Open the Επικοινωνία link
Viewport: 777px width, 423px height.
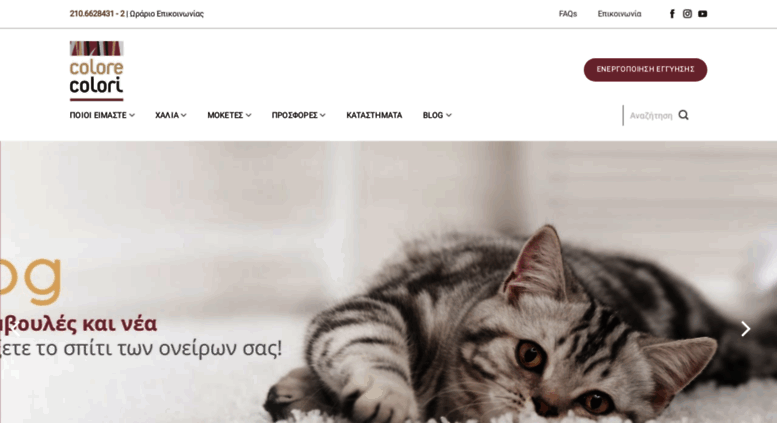[619, 14]
